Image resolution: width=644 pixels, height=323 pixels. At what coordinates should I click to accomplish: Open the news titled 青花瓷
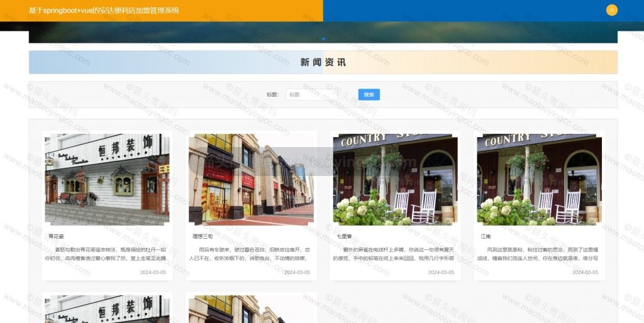tap(56, 236)
